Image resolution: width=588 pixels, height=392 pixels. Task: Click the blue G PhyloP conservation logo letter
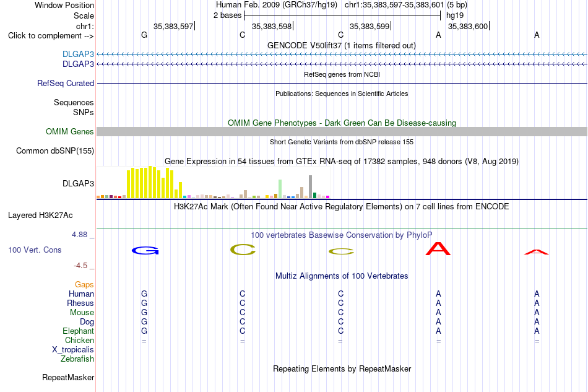[x=145, y=250]
